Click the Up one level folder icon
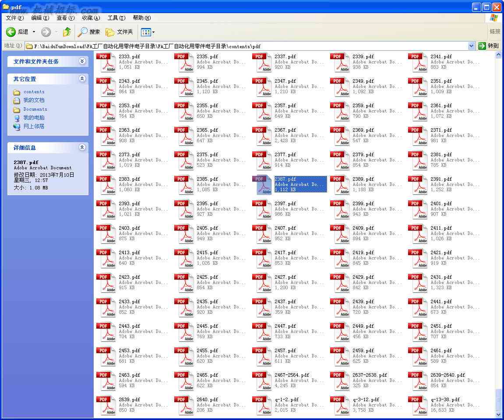This screenshot has width=504, height=420. (67, 32)
